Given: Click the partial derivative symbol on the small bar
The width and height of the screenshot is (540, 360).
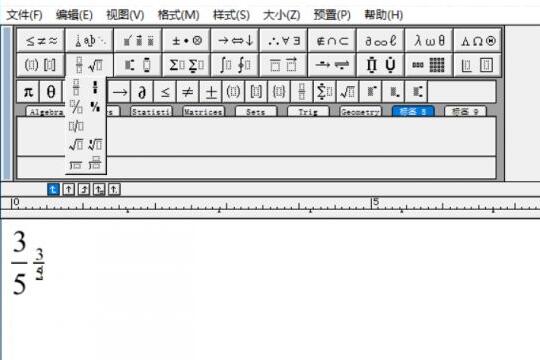Looking at the screenshot, I should click(142, 92).
